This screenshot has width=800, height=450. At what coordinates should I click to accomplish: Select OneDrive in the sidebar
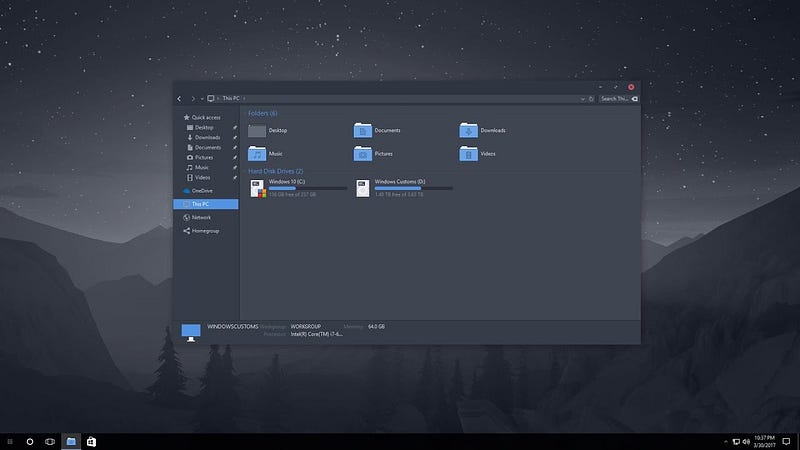[x=198, y=191]
